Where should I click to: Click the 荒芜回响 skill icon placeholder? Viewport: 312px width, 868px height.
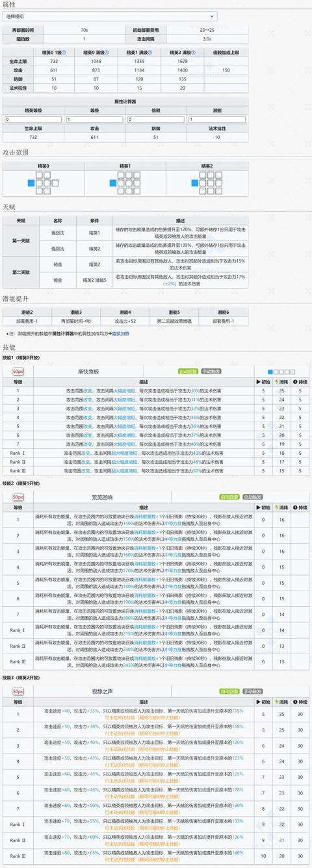pyautogui.click(x=18, y=497)
